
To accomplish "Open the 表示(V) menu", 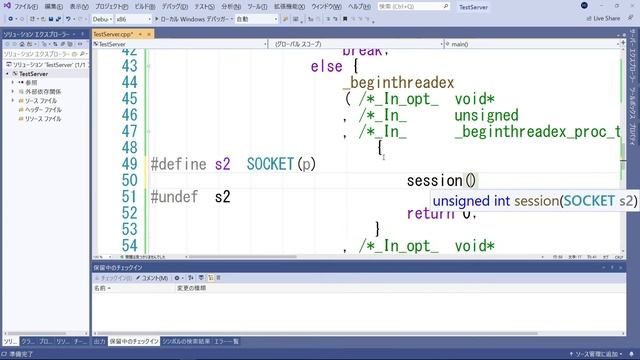I will tap(79, 7).
